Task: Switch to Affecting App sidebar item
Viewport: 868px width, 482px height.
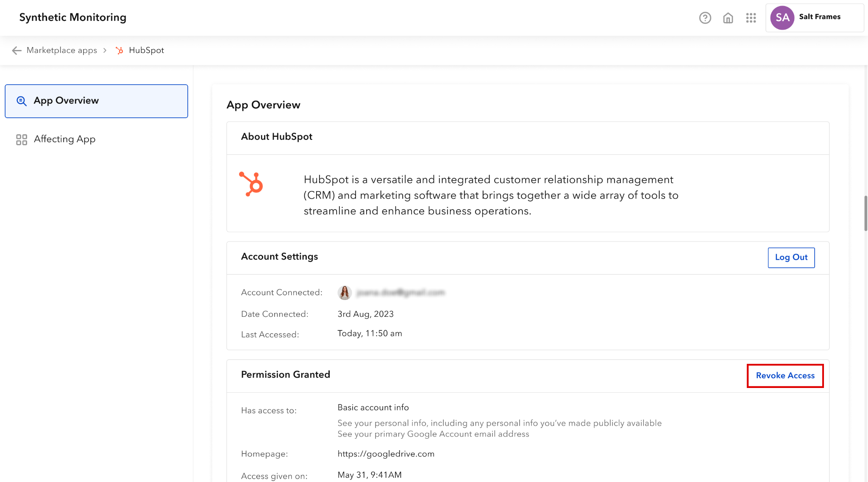Action: point(64,139)
